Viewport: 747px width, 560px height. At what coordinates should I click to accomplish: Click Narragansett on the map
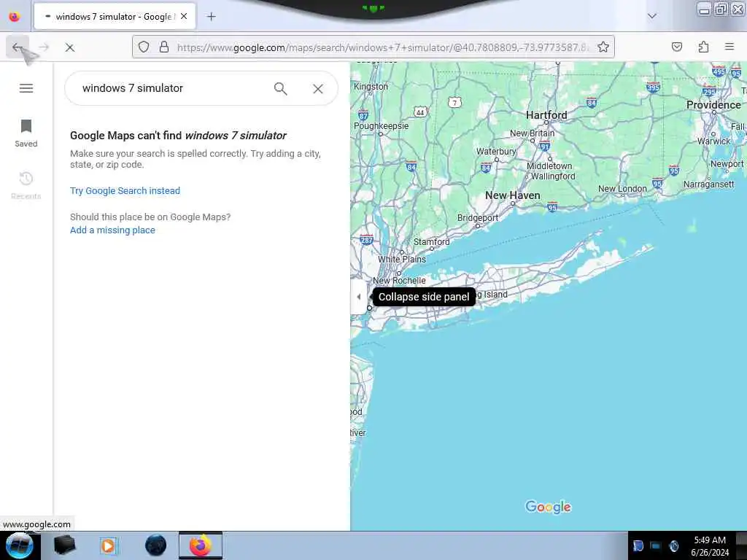click(708, 184)
